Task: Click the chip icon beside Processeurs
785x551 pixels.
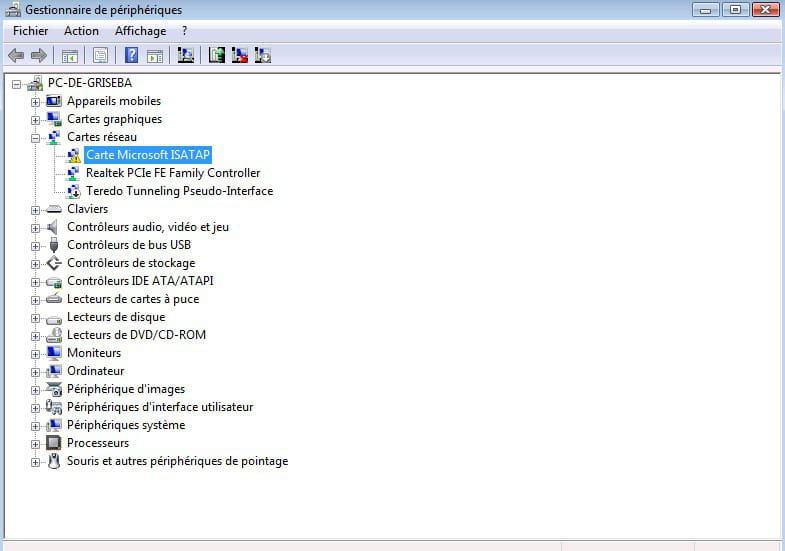Action: (53, 443)
